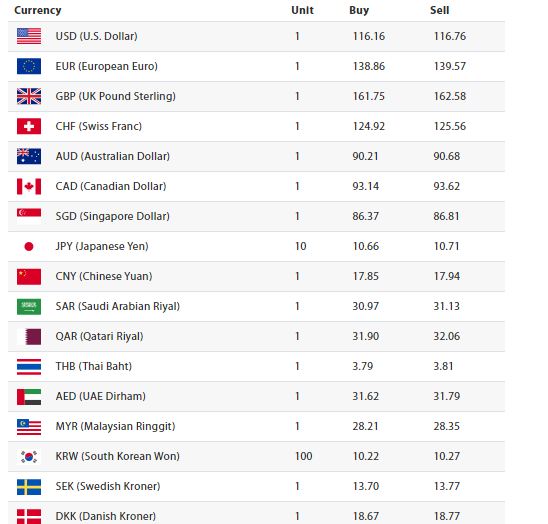Click the CNY buy rate 17.85

point(365,277)
